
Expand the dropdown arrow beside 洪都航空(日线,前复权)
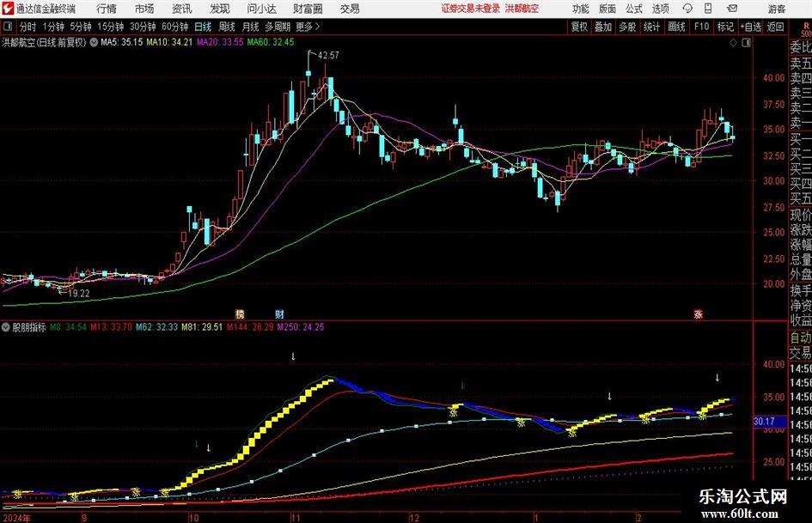point(94,42)
